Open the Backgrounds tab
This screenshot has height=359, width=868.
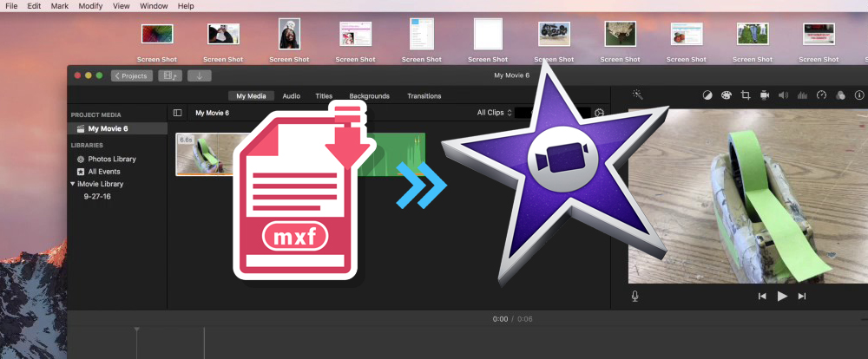(369, 95)
